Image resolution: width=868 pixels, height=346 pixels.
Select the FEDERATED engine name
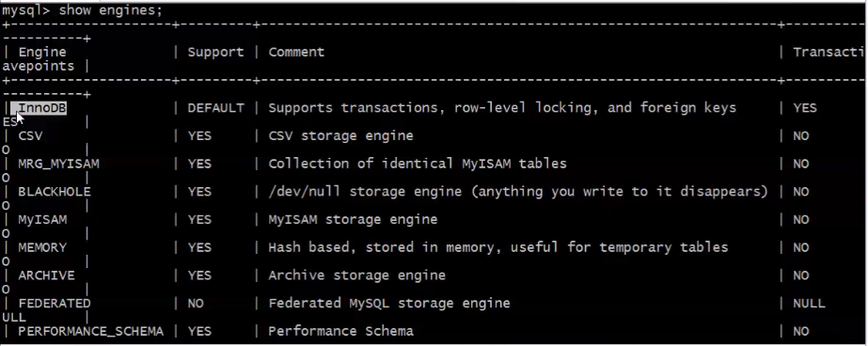[55, 304]
